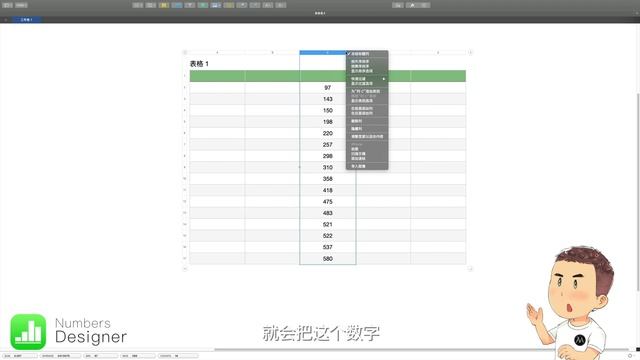640x360 pixels.
Task: Click the SUM value in the status bar
Action: coord(20,356)
